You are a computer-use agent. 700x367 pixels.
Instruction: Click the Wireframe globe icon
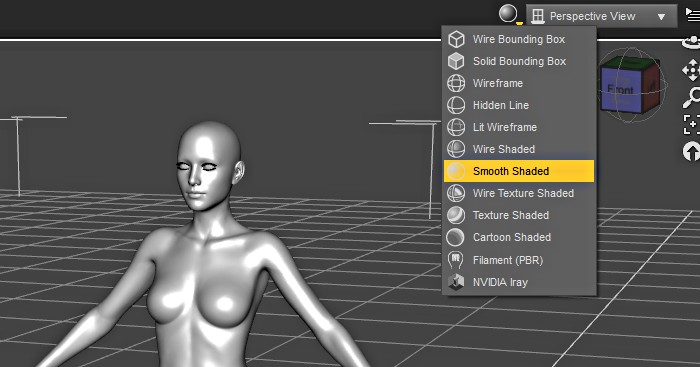(456, 83)
